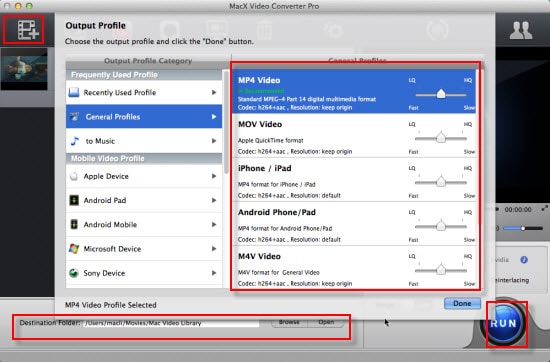This screenshot has width=550, height=362.
Task: Expand Microsoft Device arrow
Action: pos(214,249)
